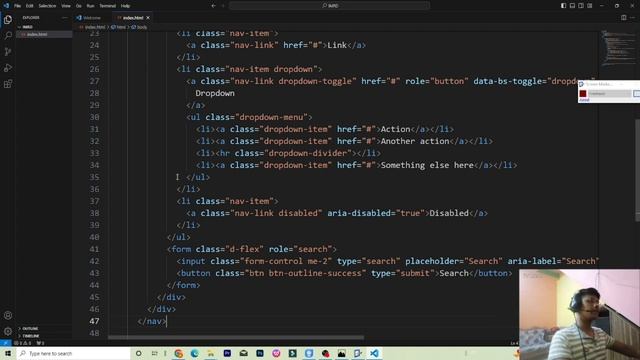Open File Explorer from the taskbar

(211, 353)
